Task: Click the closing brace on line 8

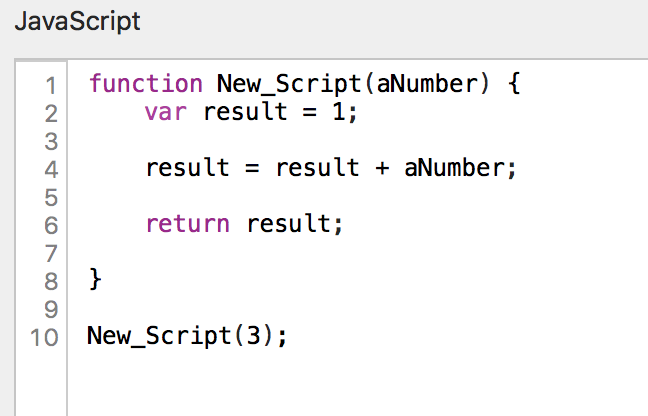Action: point(96,280)
